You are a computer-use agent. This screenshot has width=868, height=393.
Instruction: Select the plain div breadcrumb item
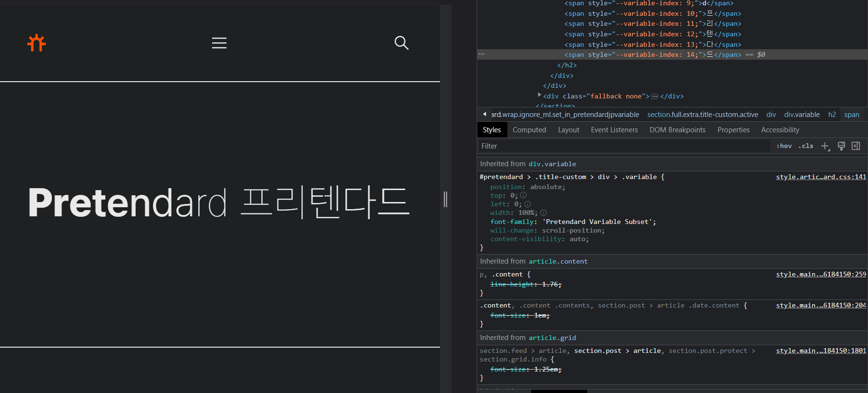(771, 115)
